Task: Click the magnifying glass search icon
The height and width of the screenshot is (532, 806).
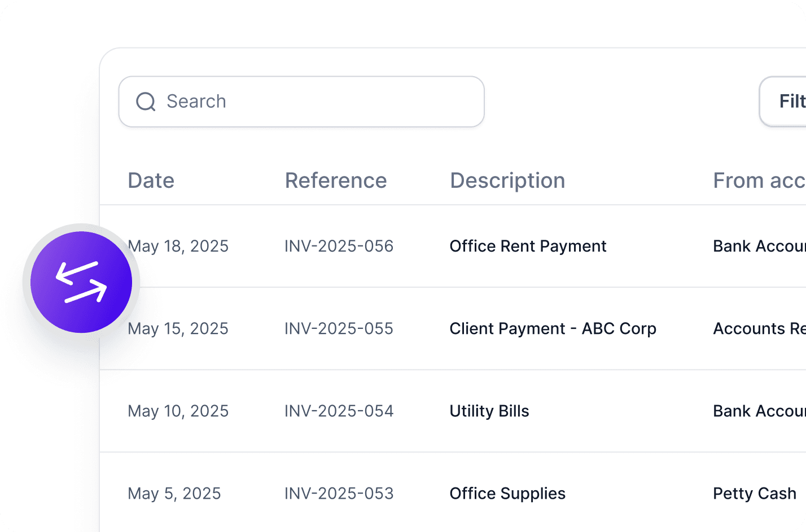Action: 146,102
